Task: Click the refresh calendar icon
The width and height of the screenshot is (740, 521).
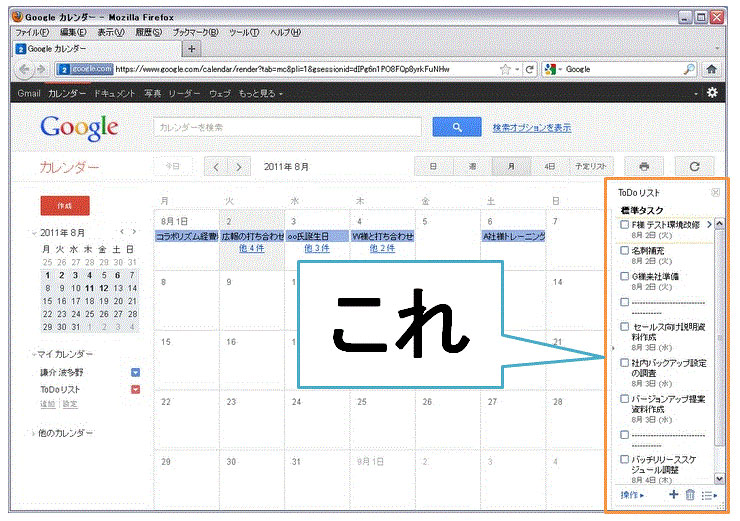Action: tap(695, 167)
